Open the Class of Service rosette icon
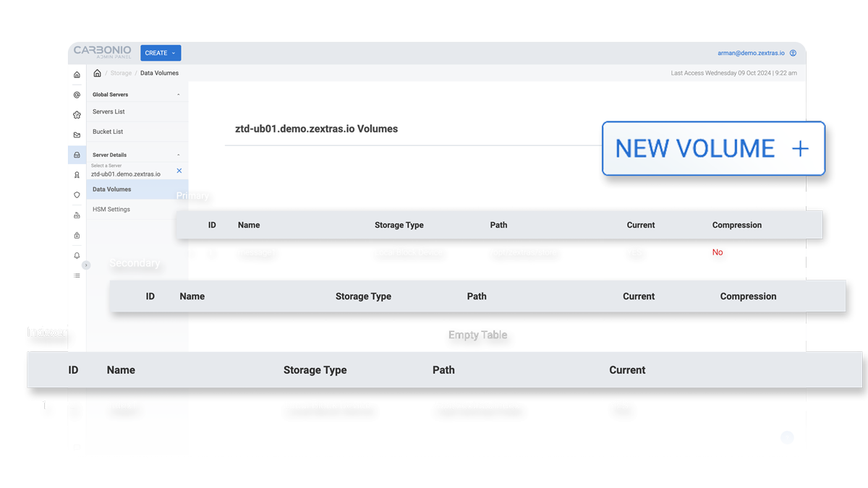 (x=77, y=115)
